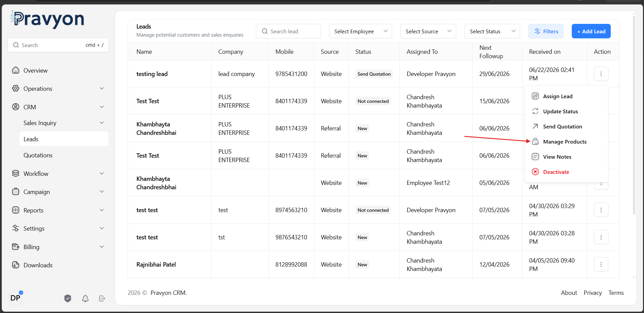Click the Billing wallet icon
Image resolution: width=644 pixels, height=313 pixels.
[15, 247]
